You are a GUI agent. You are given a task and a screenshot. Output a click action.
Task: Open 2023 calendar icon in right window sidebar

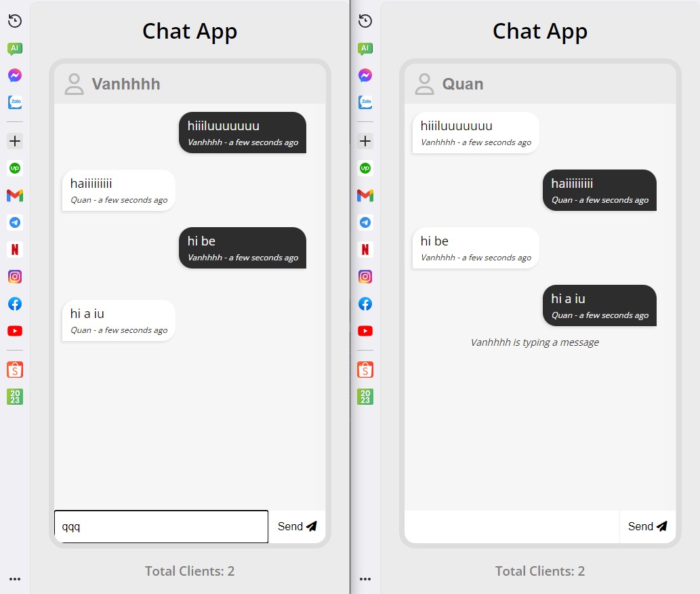[365, 397]
